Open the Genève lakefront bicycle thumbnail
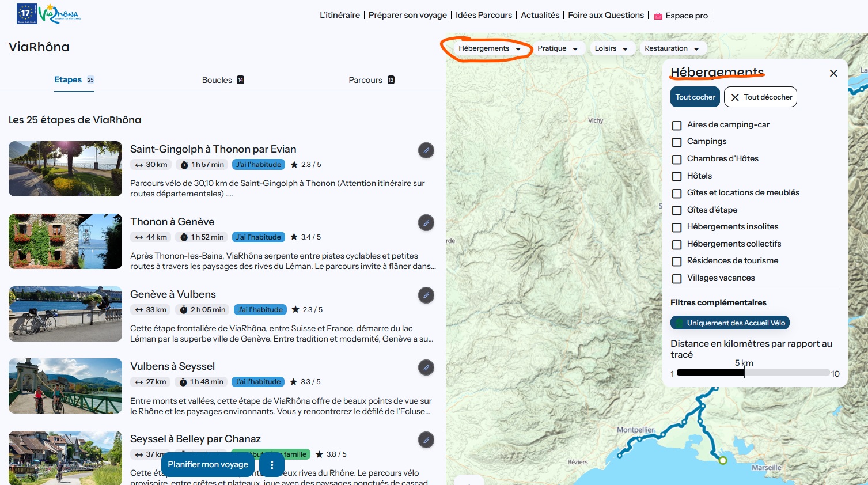868x485 pixels. click(x=65, y=314)
